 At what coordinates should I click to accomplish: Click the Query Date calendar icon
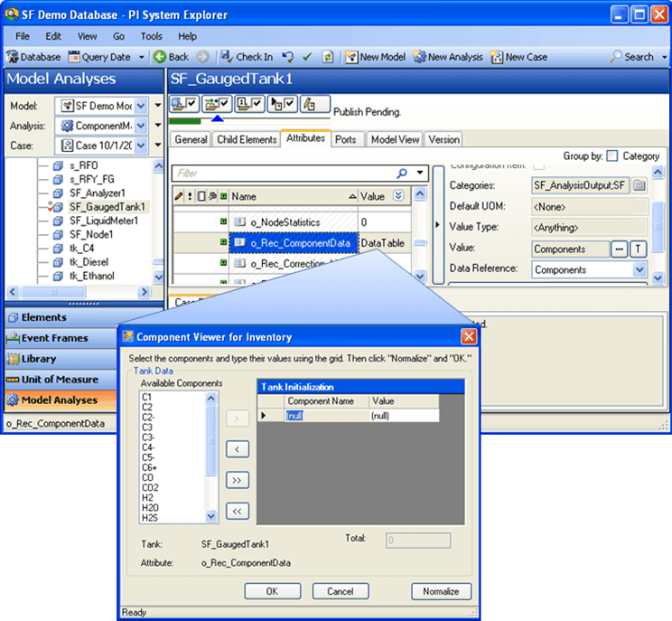click(74, 57)
